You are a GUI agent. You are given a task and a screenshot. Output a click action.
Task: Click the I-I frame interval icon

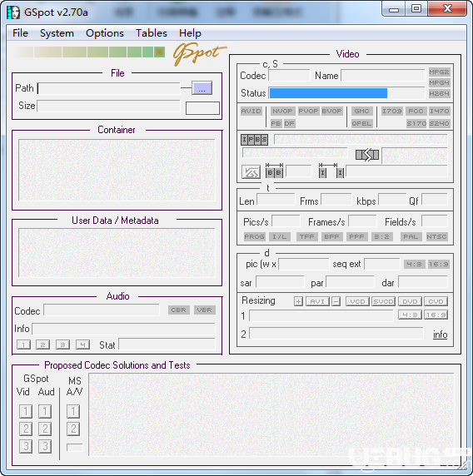click(331, 171)
